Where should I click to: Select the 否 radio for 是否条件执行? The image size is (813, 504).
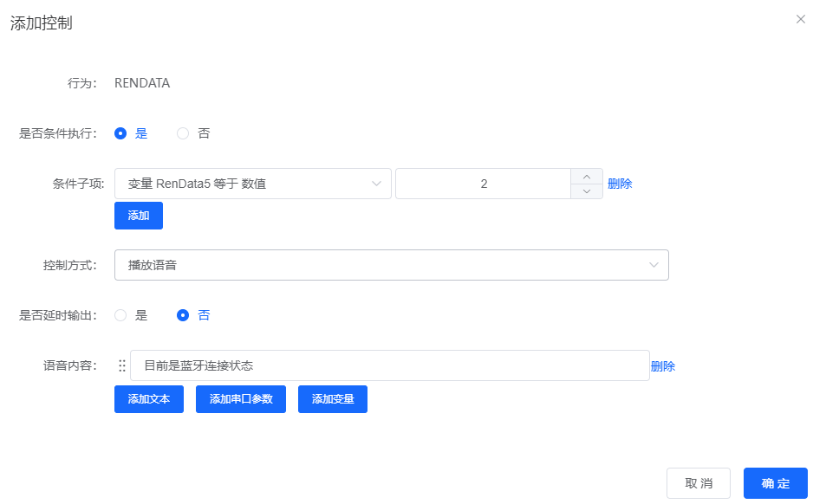coord(182,133)
